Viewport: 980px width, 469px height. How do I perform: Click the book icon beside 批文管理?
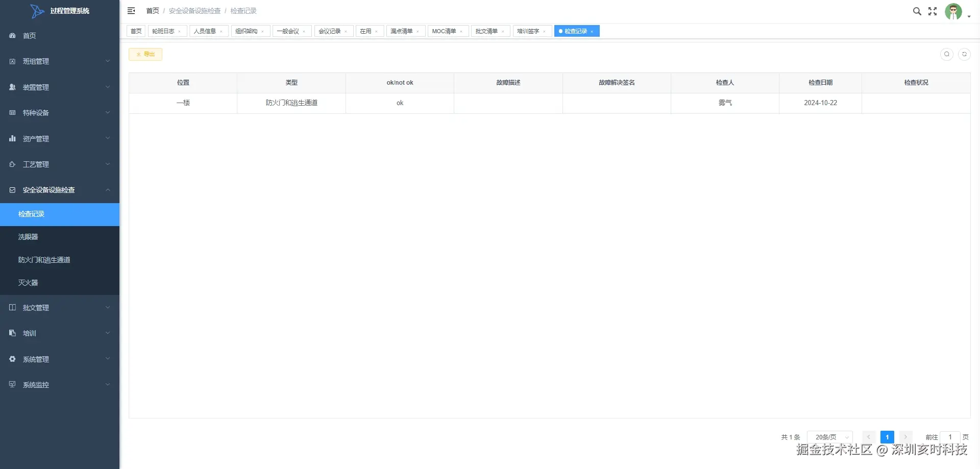click(x=12, y=308)
